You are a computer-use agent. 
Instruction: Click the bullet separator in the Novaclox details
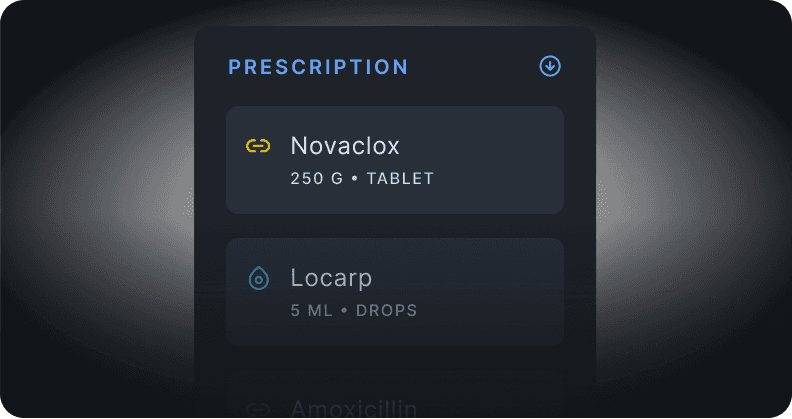coord(355,178)
